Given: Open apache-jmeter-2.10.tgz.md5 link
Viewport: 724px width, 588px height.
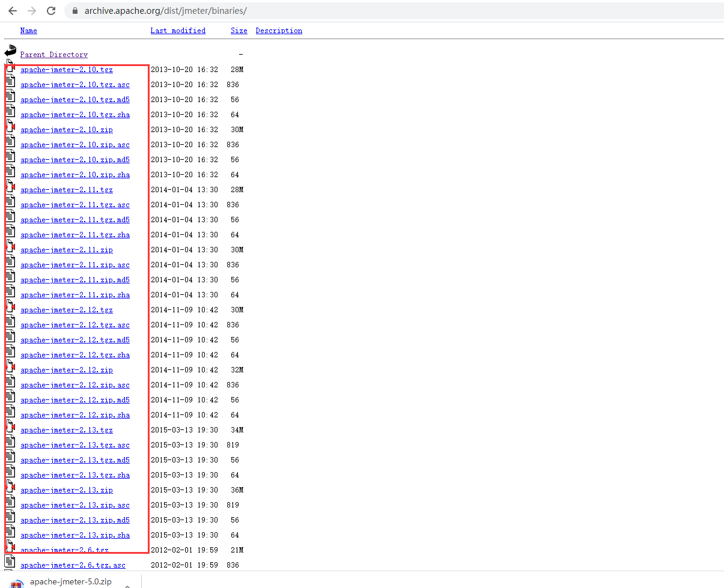Looking at the screenshot, I should (x=75, y=100).
